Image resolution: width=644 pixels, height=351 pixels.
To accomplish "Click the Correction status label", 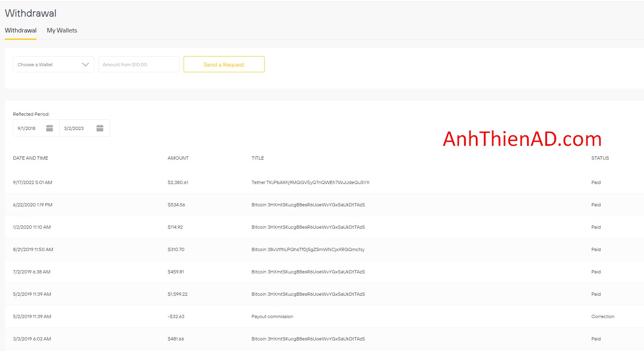I will 603,316.
